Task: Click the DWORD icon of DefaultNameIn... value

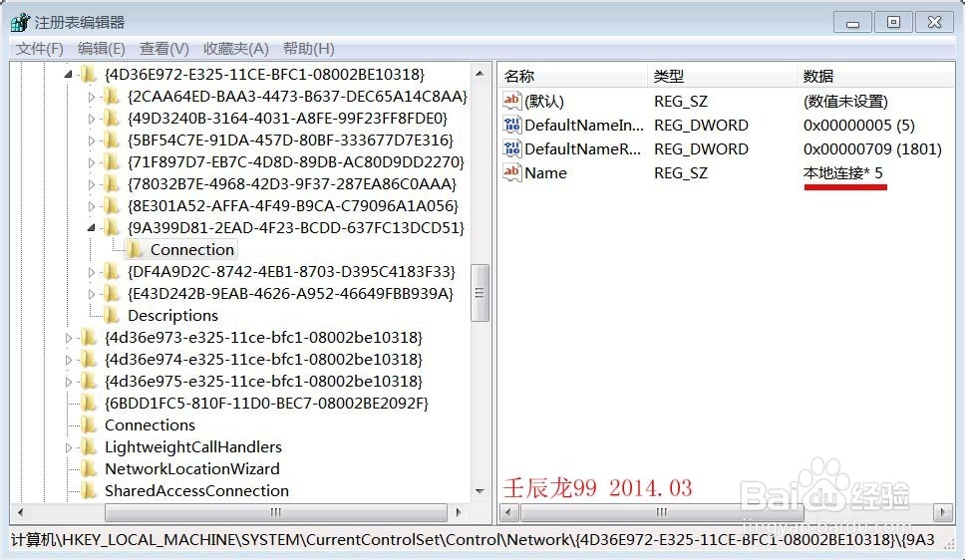Action: coord(512,125)
